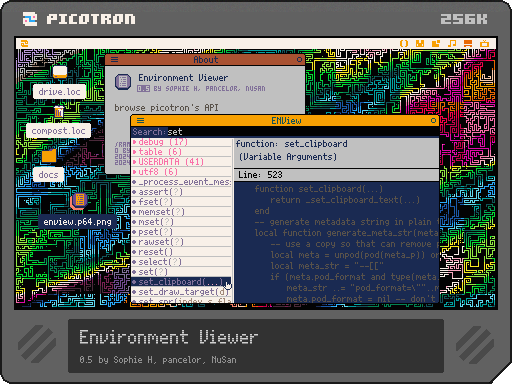Open the code editor workspace icon

(x=404, y=43)
